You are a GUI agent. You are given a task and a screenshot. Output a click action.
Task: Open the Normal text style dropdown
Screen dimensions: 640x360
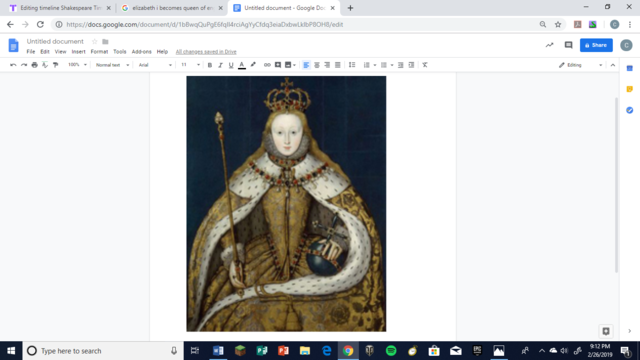pyautogui.click(x=112, y=65)
